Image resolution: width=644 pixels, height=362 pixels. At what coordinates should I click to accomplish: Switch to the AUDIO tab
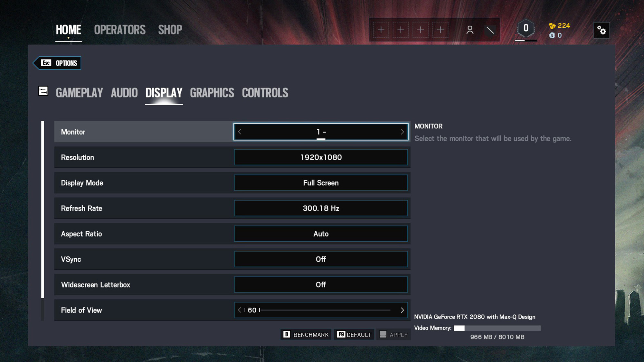click(x=125, y=92)
